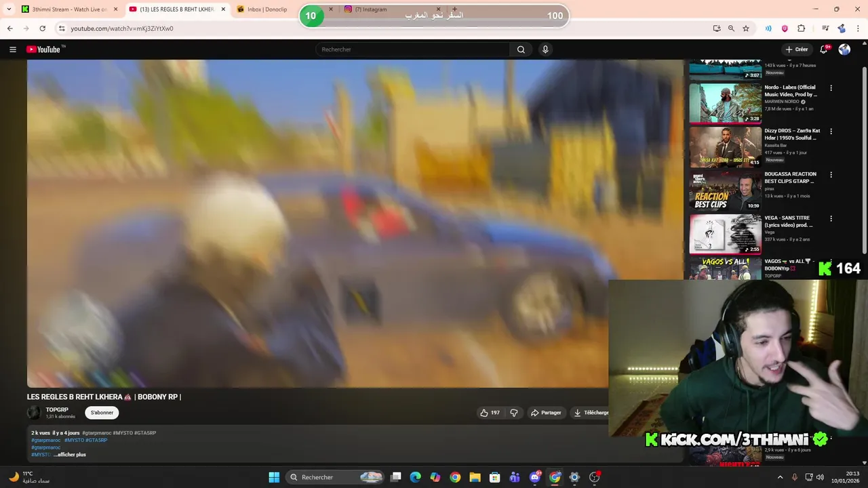Open VEGA - SANS TITRE thumbnail
This screenshot has height=488, width=868.
(x=725, y=234)
